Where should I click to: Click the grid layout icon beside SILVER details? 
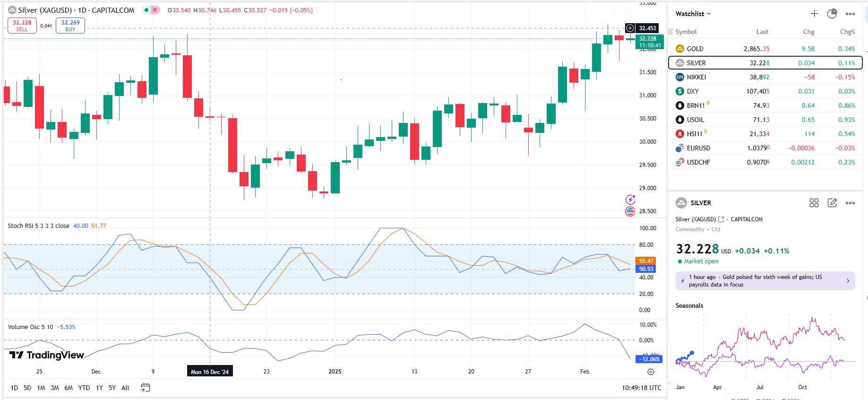(x=814, y=203)
